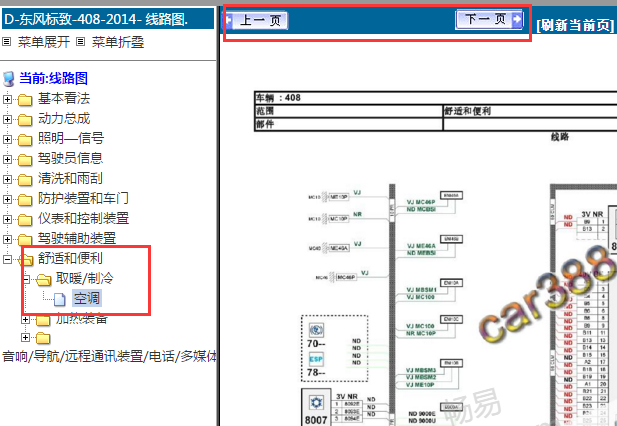This screenshot has width=617, height=426.
Task: Click the 防护装置和车门 folder icon
Action: click(x=25, y=200)
